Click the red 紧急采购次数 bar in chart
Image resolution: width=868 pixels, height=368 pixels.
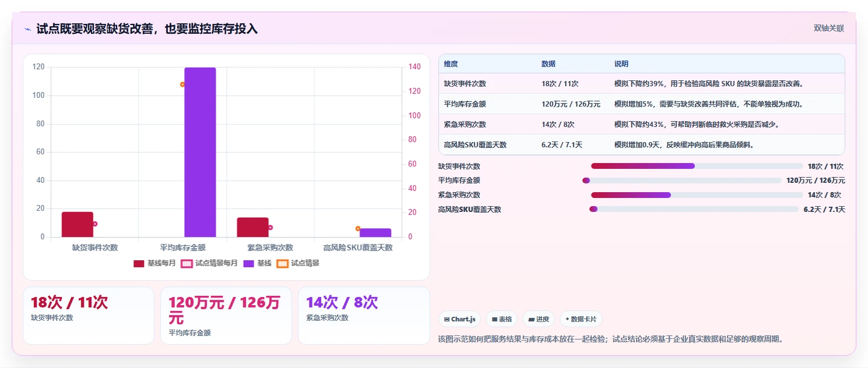click(253, 228)
